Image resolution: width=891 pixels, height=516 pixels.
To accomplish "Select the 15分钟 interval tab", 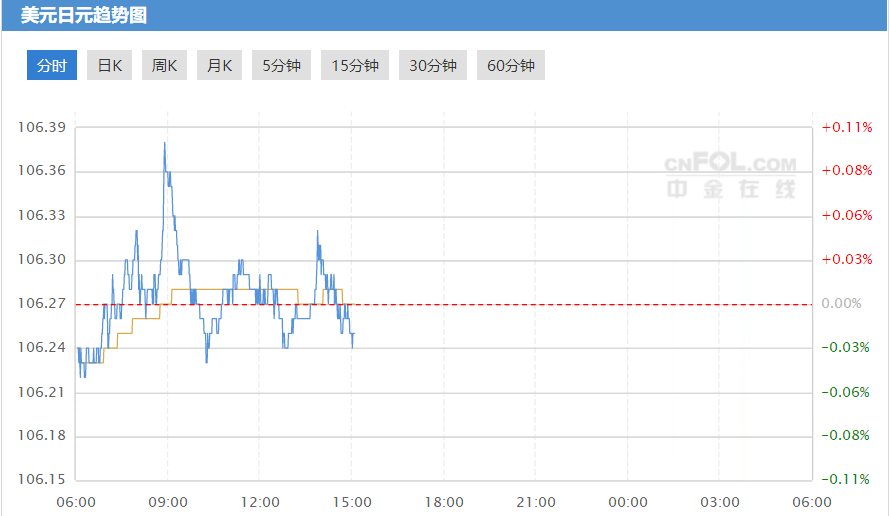I will 355,65.
